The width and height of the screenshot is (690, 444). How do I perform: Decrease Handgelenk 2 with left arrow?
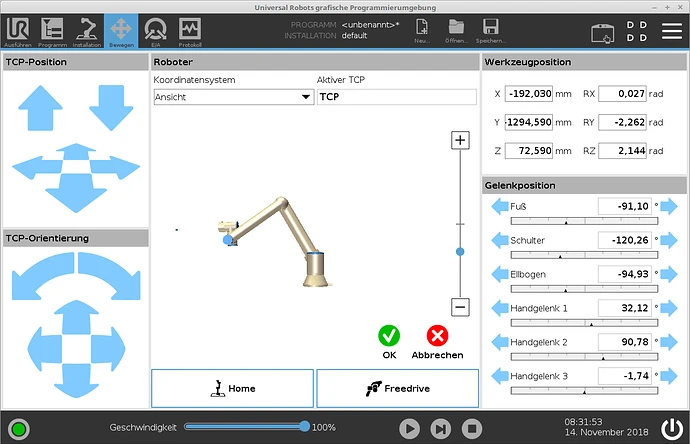click(x=500, y=342)
